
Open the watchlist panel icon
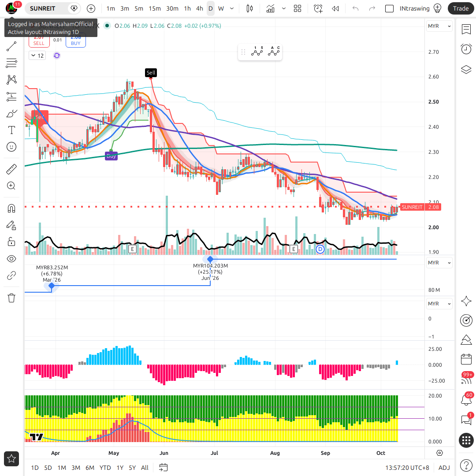(x=466, y=29)
